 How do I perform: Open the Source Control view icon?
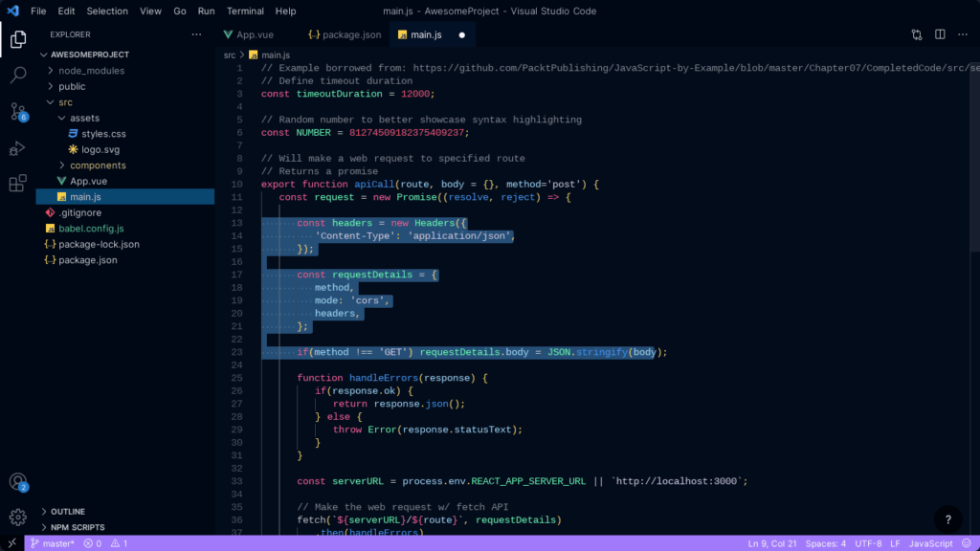[x=17, y=111]
